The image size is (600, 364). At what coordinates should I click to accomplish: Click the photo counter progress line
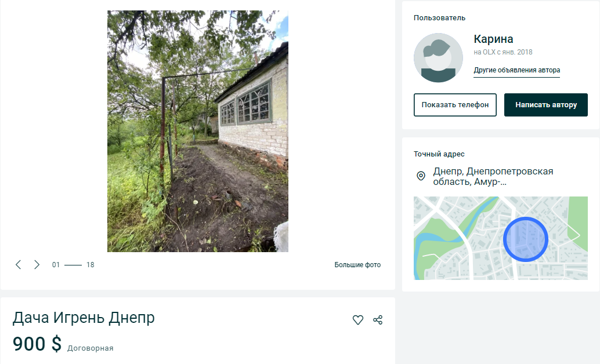coord(73,265)
